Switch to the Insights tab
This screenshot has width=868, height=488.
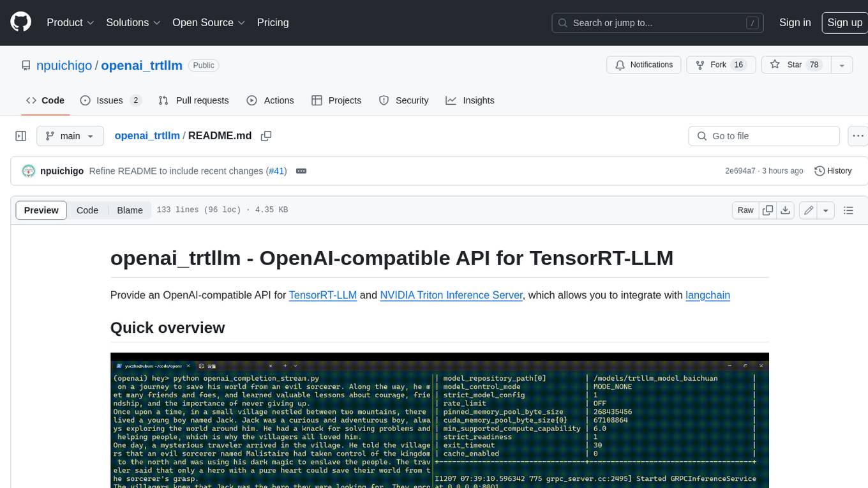click(470, 100)
